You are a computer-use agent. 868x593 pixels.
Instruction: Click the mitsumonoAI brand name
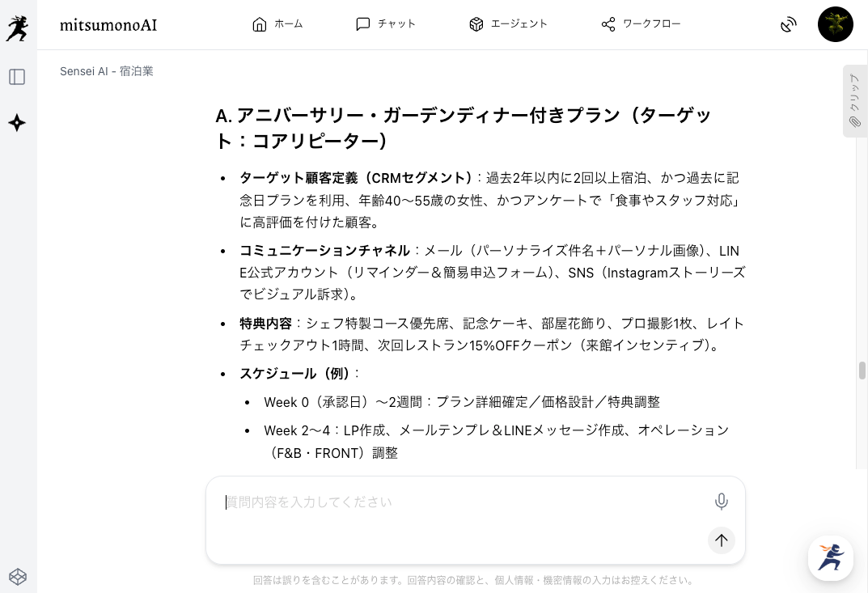click(108, 25)
